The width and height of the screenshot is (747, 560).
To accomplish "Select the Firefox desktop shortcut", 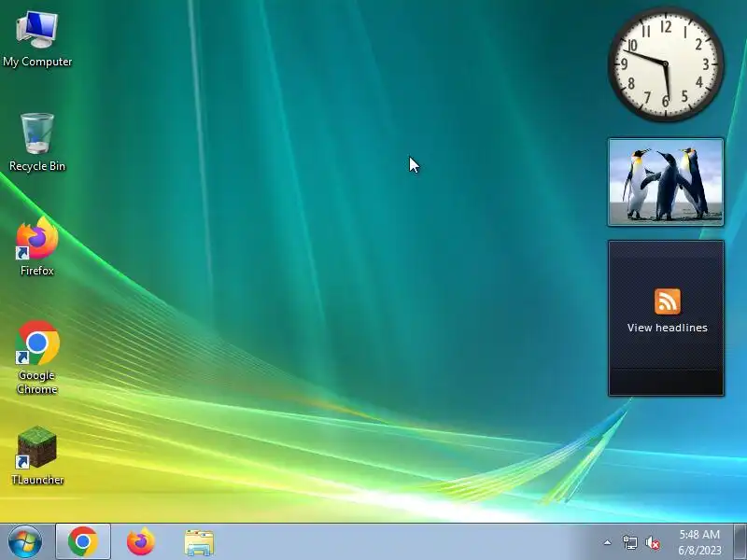I will click(x=37, y=246).
